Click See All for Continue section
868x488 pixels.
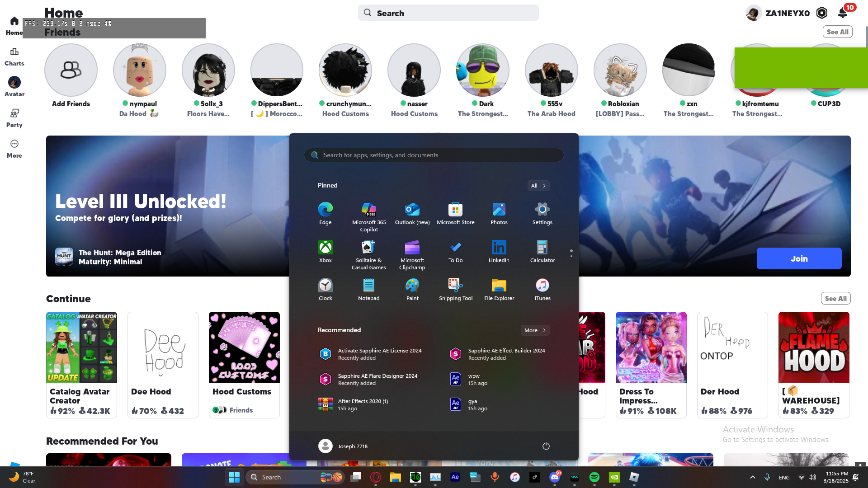coord(835,298)
